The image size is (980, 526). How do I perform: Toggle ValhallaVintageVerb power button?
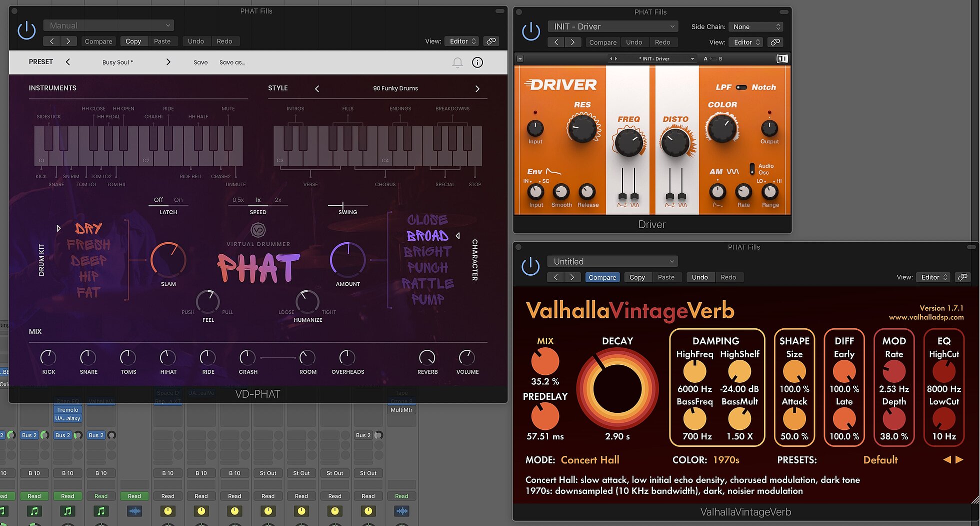530,266
